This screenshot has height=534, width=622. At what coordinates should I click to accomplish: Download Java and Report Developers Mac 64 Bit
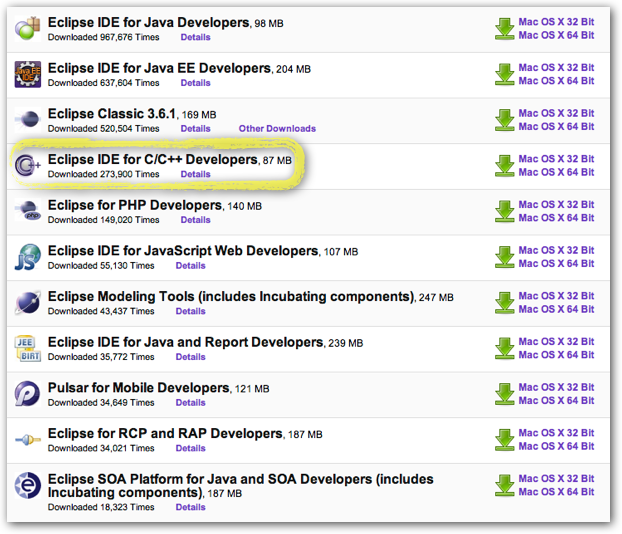pyautogui.click(x=556, y=355)
